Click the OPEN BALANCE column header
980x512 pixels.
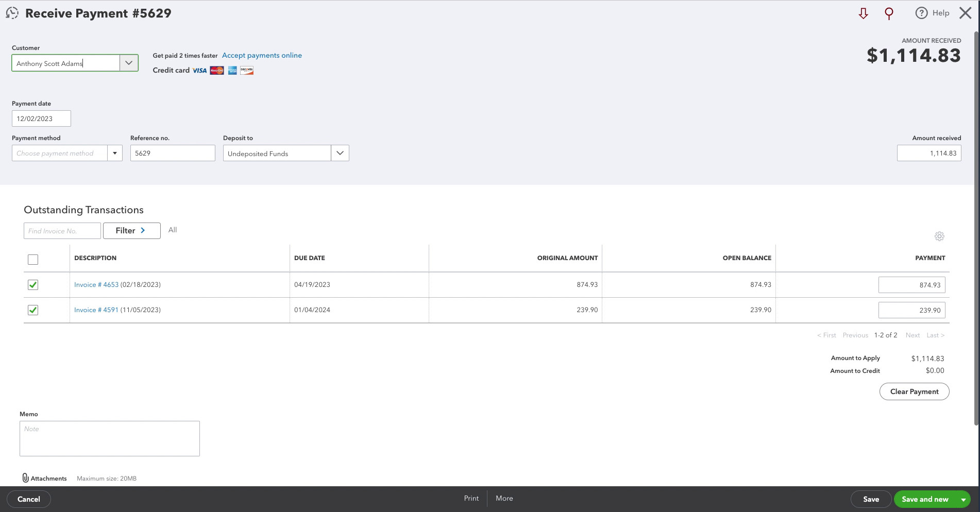click(747, 258)
